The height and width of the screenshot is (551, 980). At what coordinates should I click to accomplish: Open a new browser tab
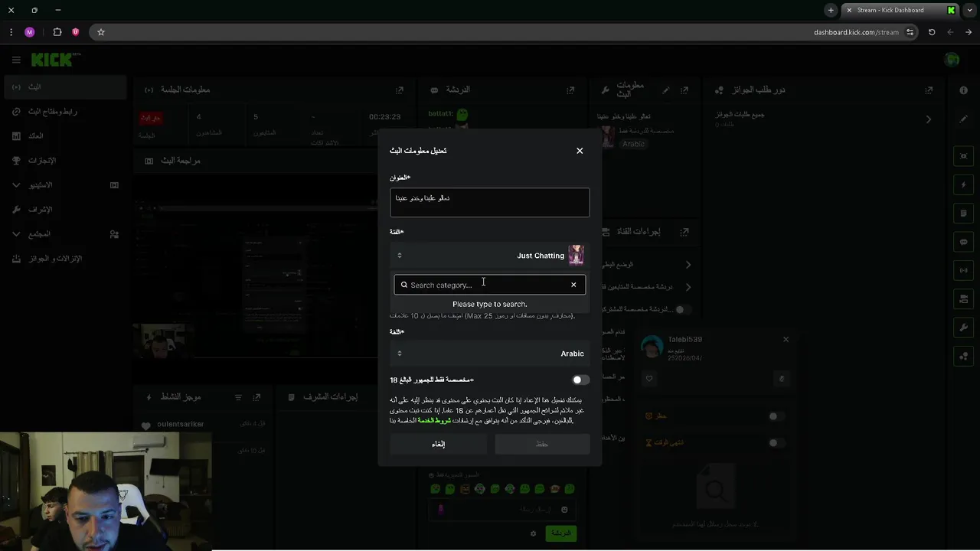point(831,10)
